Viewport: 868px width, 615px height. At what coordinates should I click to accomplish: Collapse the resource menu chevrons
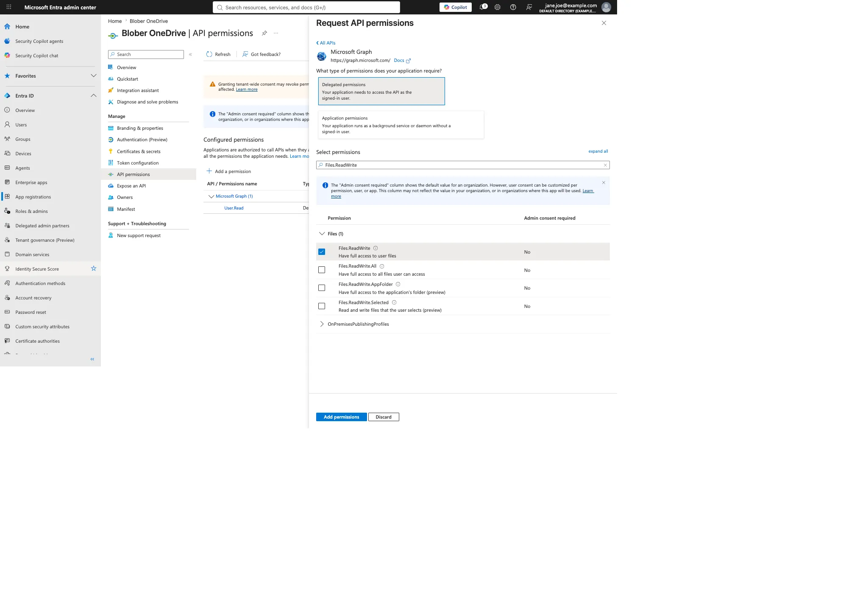click(x=191, y=54)
